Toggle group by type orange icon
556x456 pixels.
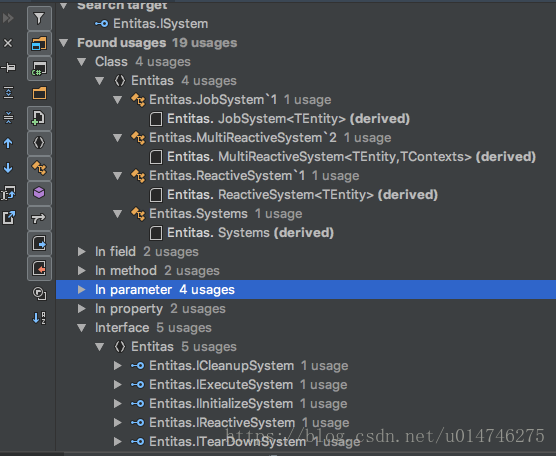[x=39, y=168]
